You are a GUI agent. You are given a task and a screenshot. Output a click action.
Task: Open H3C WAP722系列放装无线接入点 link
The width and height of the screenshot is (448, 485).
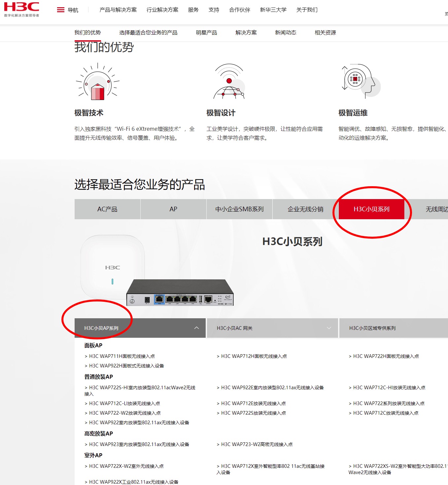387,403
